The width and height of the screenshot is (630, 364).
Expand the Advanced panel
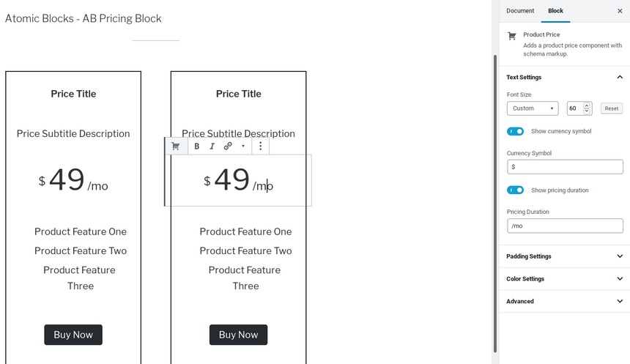coord(565,301)
